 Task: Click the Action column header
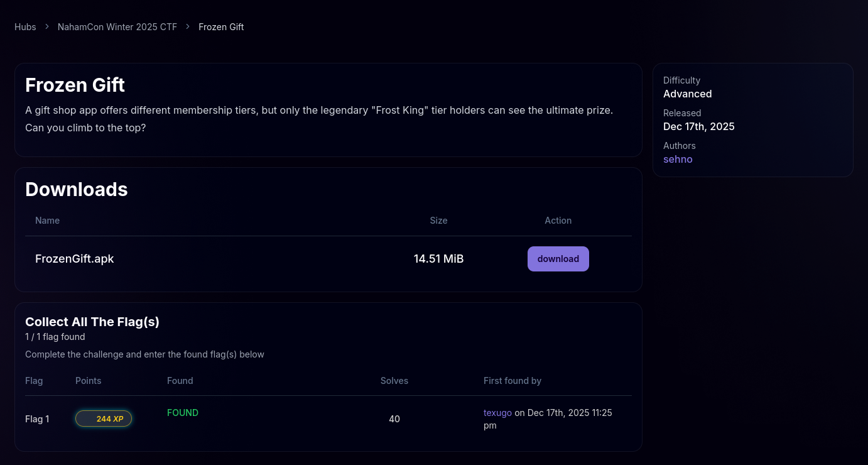click(558, 221)
